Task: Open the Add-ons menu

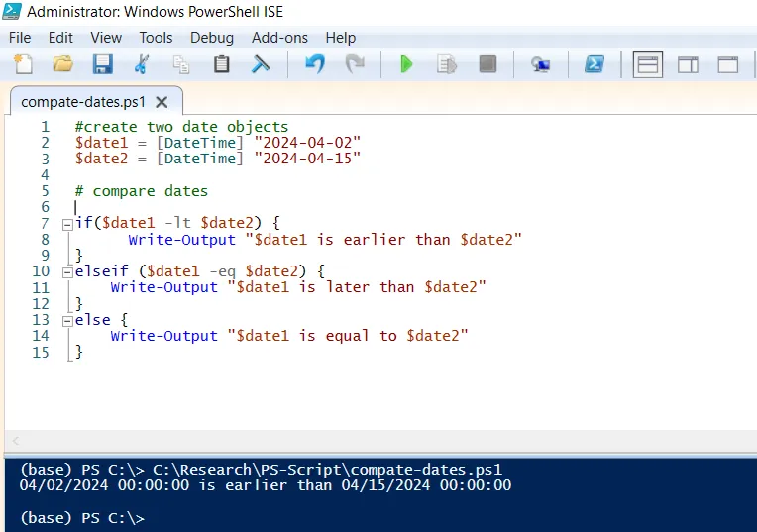Action: [x=279, y=38]
